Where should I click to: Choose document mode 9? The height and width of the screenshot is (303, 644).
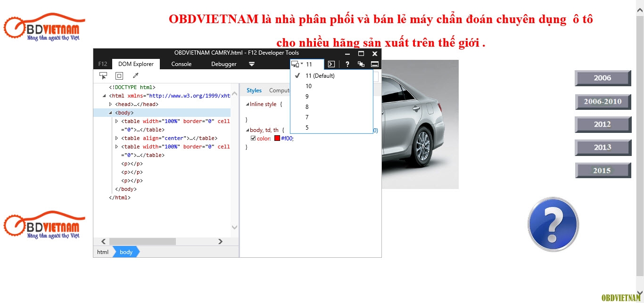tap(331, 96)
